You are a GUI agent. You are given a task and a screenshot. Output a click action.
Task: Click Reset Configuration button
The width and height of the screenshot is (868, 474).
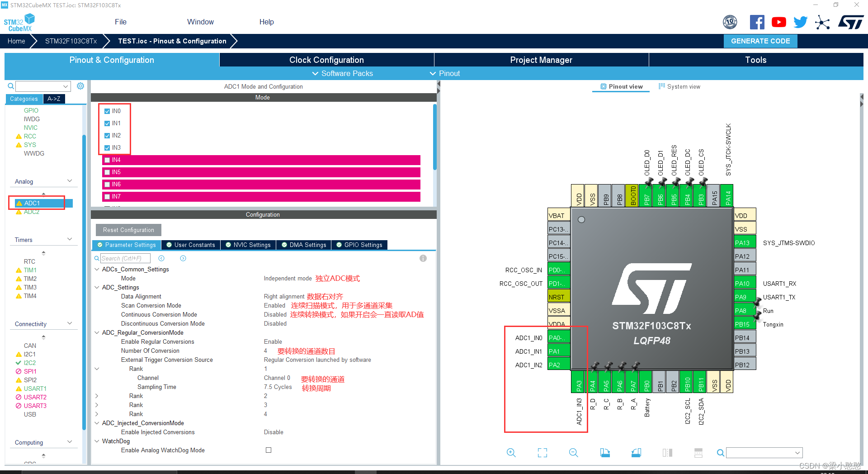point(128,230)
